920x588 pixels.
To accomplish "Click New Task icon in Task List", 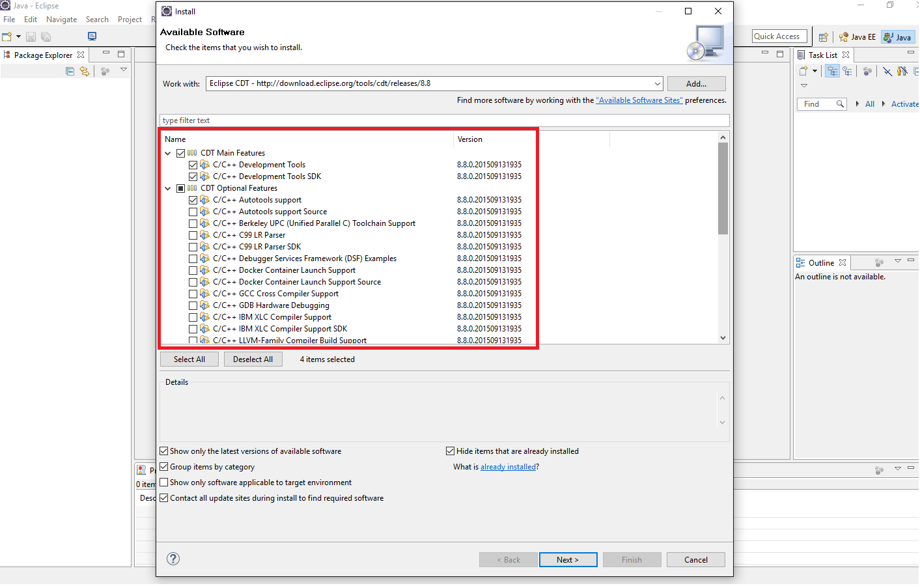I will tap(803, 71).
